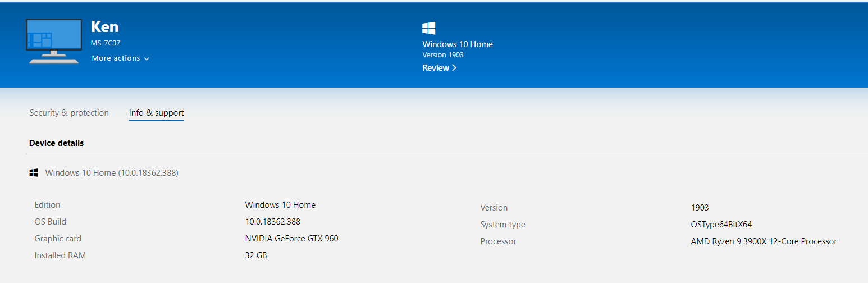The image size is (868, 283).
Task: Open the Review link
Action: click(x=439, y=68)
